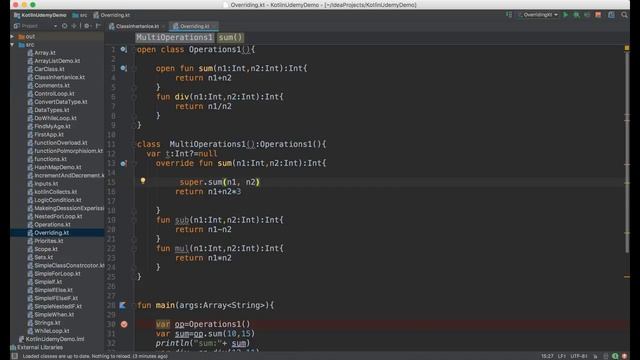Open CarClass.kt file
The width and height of the screenshot is (640, 360).
pyautogui.click(x=46, y=69)
